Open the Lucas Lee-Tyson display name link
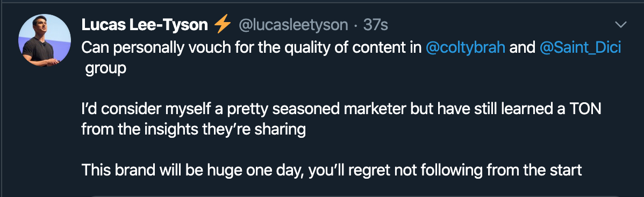This screenshot has height=197, width=644. [x=145, y=25]
